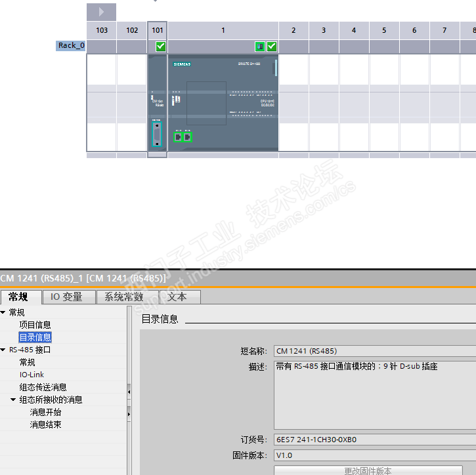Screen dimensions: 476x475
Task: Click slot header 6
Action: click(414, 30)
